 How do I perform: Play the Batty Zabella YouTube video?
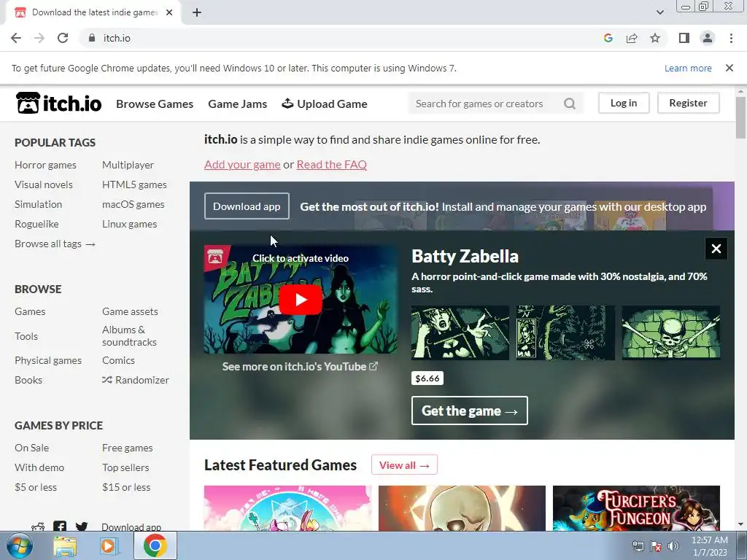pyautogui.click(x=300, y=300)
